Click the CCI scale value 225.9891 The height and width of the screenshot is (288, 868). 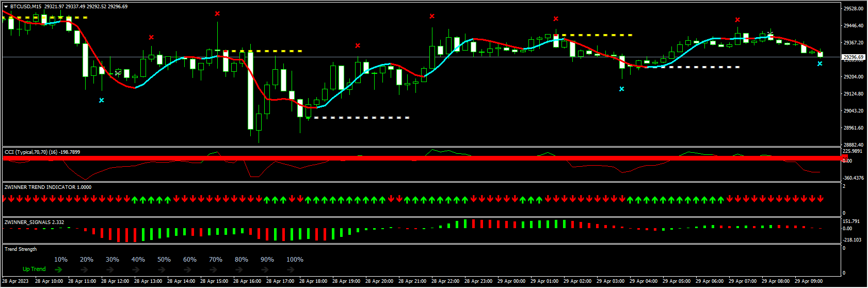click(x=853, y=151)
